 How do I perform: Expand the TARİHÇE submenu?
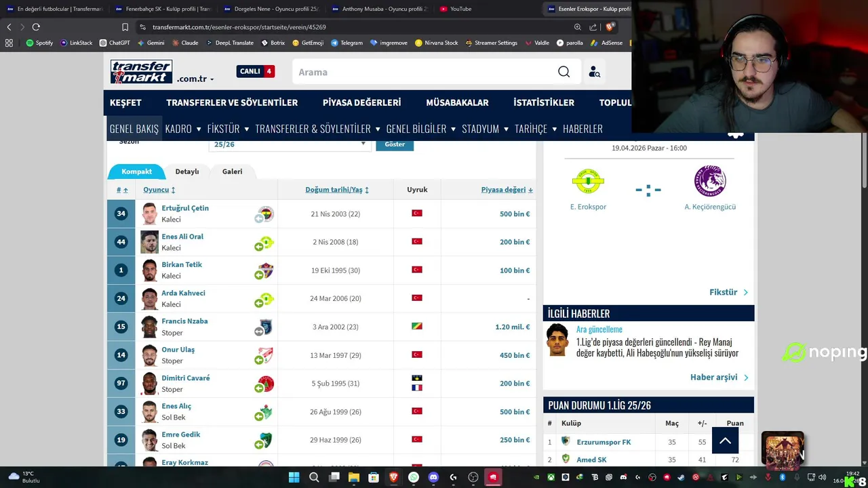(x=536, y=129)
